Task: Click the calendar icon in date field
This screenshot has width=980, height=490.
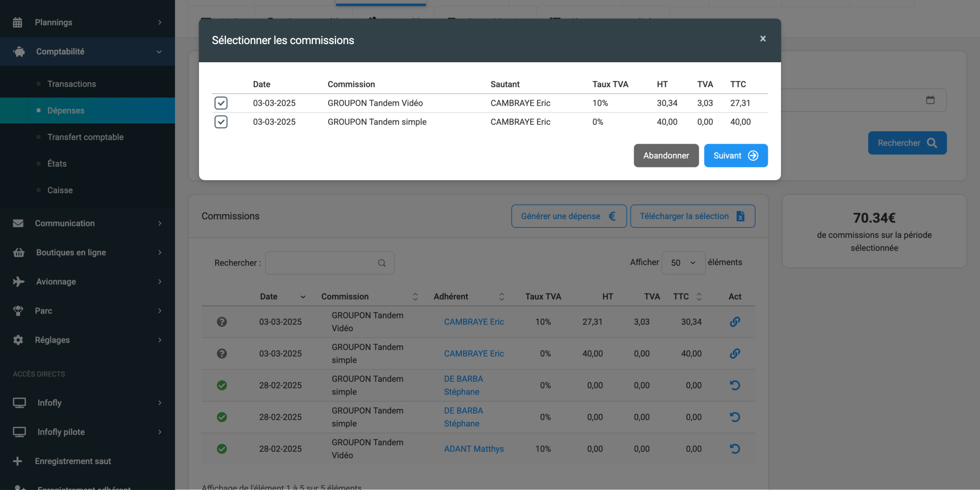Action: (x=931, y=100)
